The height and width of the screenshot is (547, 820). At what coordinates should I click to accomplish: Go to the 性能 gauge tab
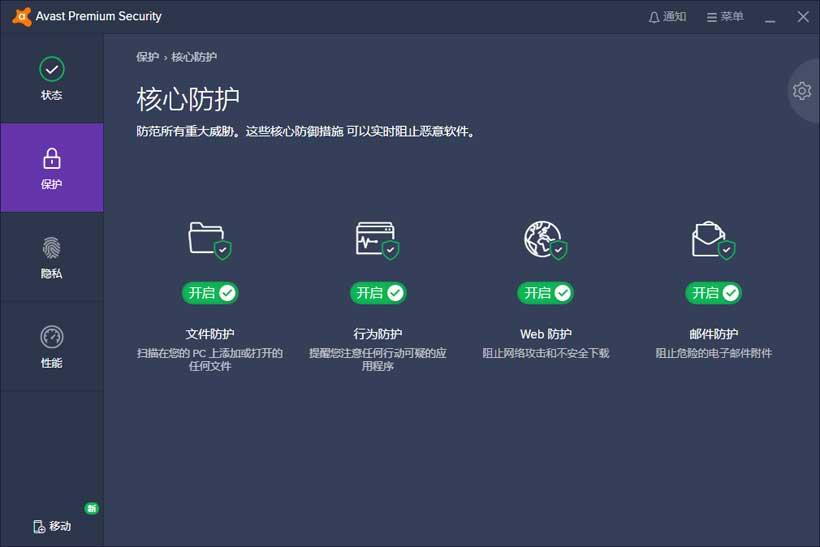coord(51,346)
